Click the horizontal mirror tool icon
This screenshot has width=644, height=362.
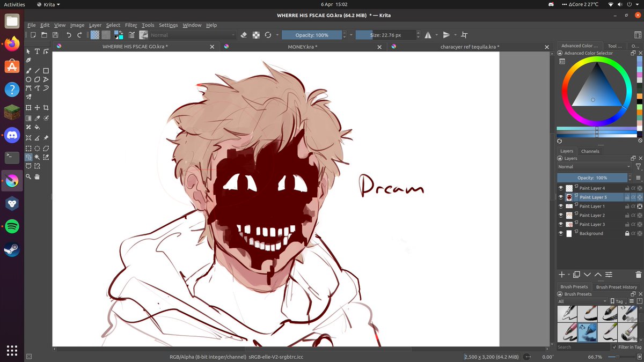coord(428,35)
